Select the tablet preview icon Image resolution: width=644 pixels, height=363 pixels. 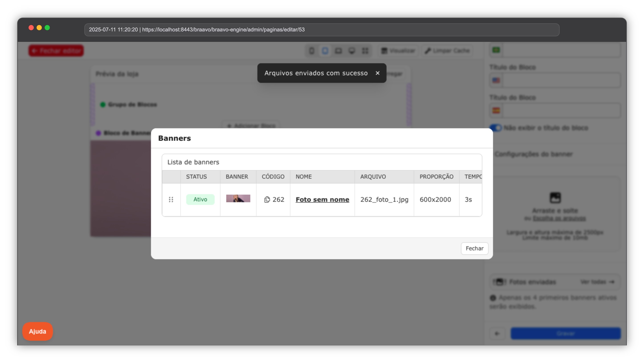(325, 51)
